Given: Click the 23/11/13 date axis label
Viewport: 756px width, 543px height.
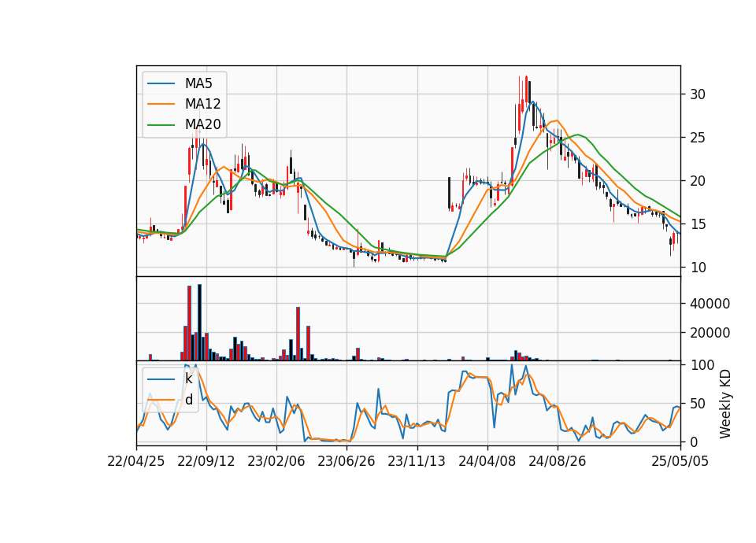Looking at the screenshot, I should [417, 461].
